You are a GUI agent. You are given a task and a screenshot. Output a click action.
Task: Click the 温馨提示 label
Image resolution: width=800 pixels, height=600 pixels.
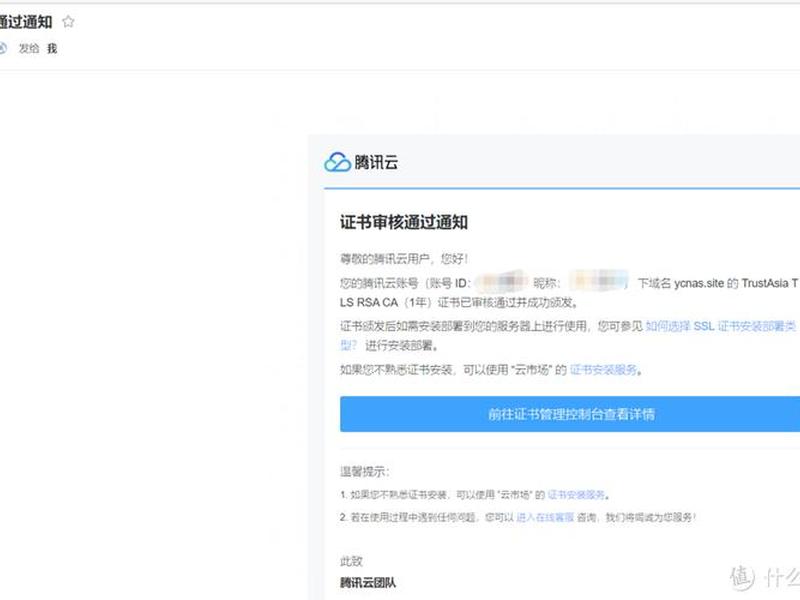point(364,471)
